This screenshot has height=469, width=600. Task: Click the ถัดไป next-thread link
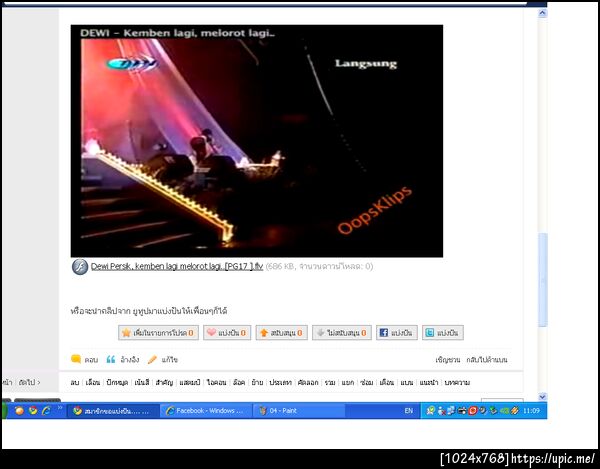[x=29, y=382]
